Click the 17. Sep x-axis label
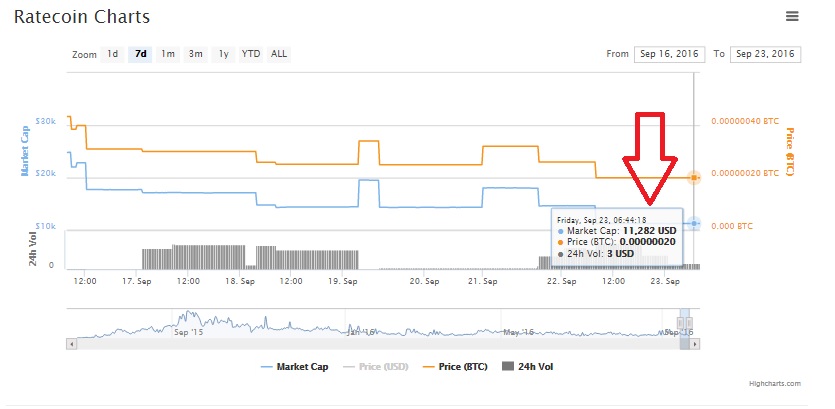Screen dimensions: 835x409 [137, 281]
